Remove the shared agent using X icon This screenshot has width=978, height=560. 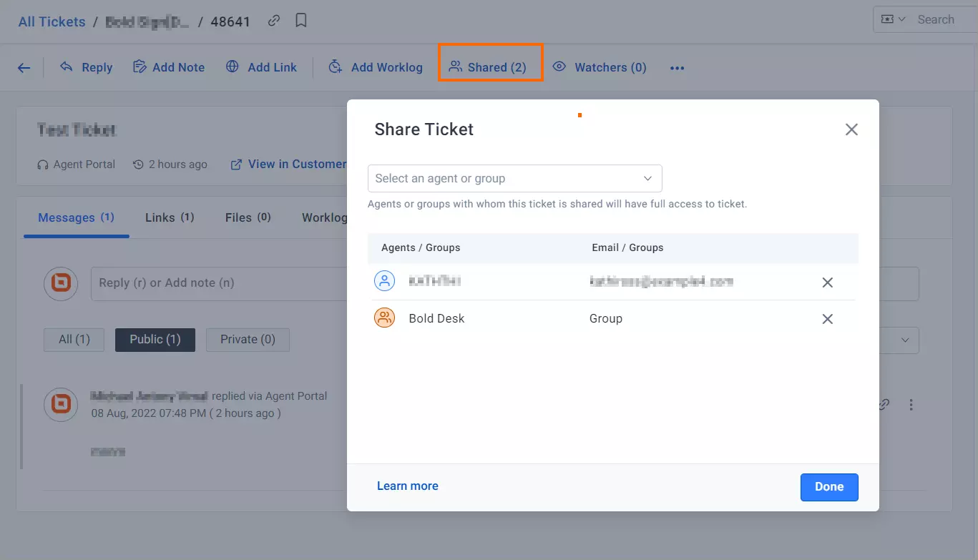tap(827, 283)
